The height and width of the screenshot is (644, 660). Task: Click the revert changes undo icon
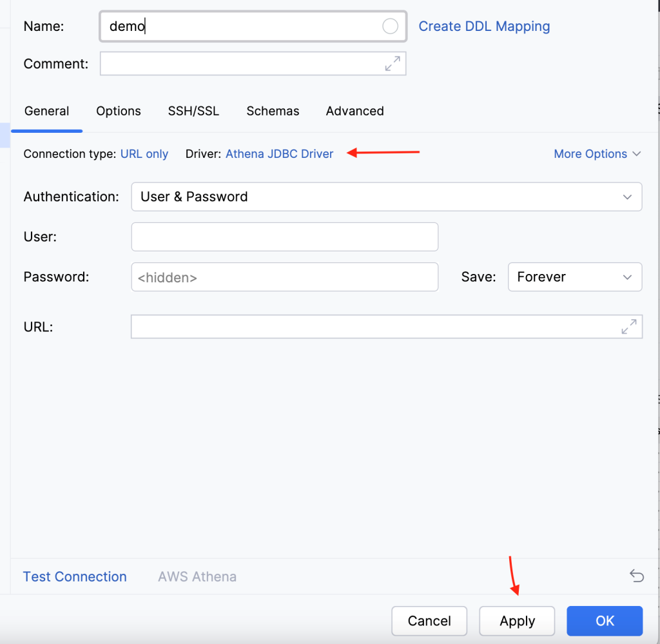click(637, 576)
